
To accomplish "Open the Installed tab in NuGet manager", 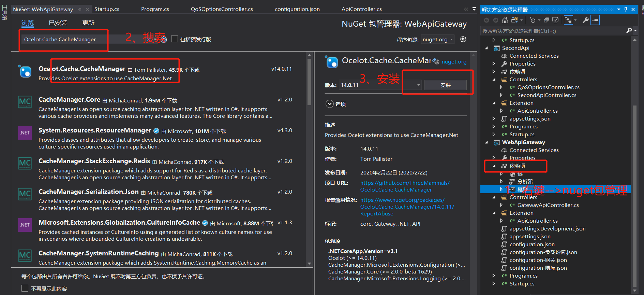I will pyautogui.click(x=58, y=23).
